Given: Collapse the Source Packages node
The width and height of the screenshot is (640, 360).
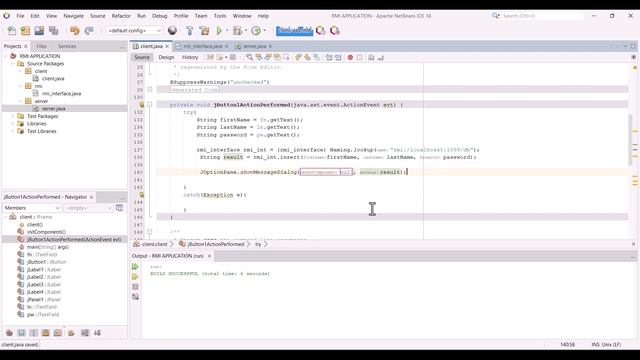Looking at the screenshot, I should coord(13,64).
